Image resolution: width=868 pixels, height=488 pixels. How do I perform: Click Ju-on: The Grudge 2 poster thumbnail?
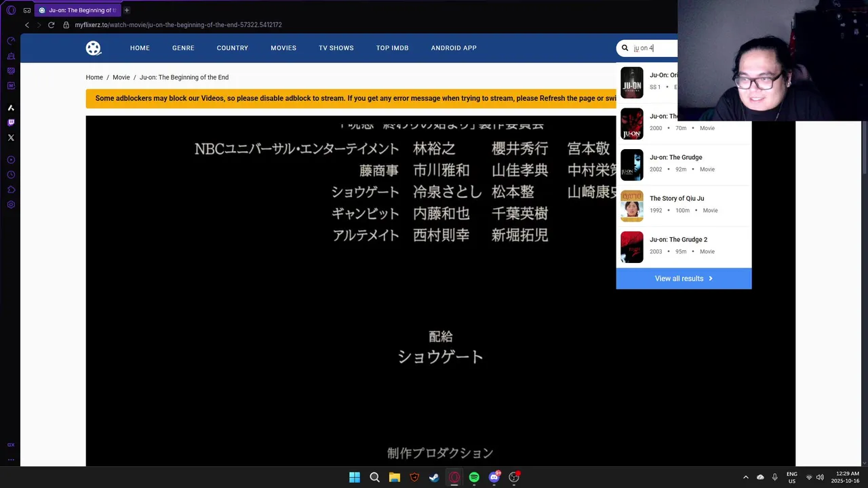pos(632,247)
